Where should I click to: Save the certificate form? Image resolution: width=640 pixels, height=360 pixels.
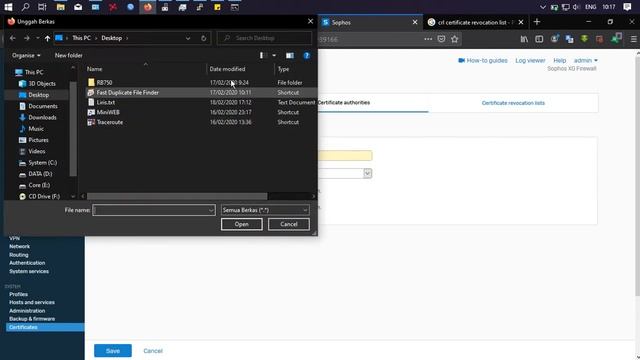tap(113, 351)
